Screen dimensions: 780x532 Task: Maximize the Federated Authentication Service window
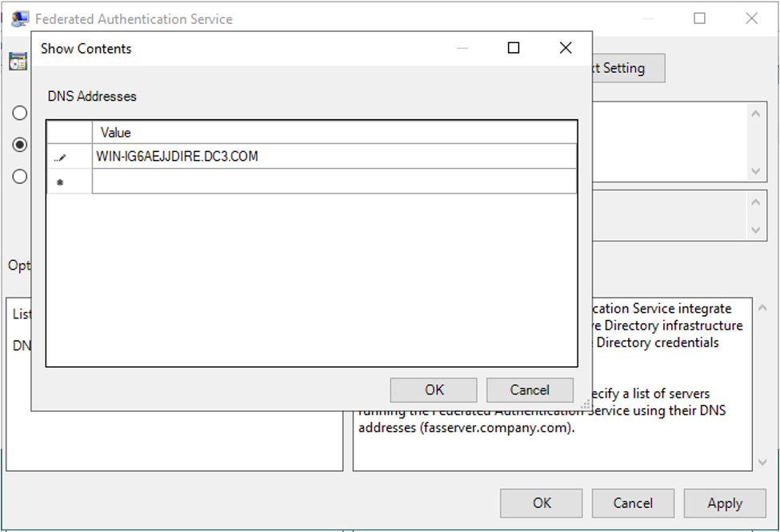699,18
